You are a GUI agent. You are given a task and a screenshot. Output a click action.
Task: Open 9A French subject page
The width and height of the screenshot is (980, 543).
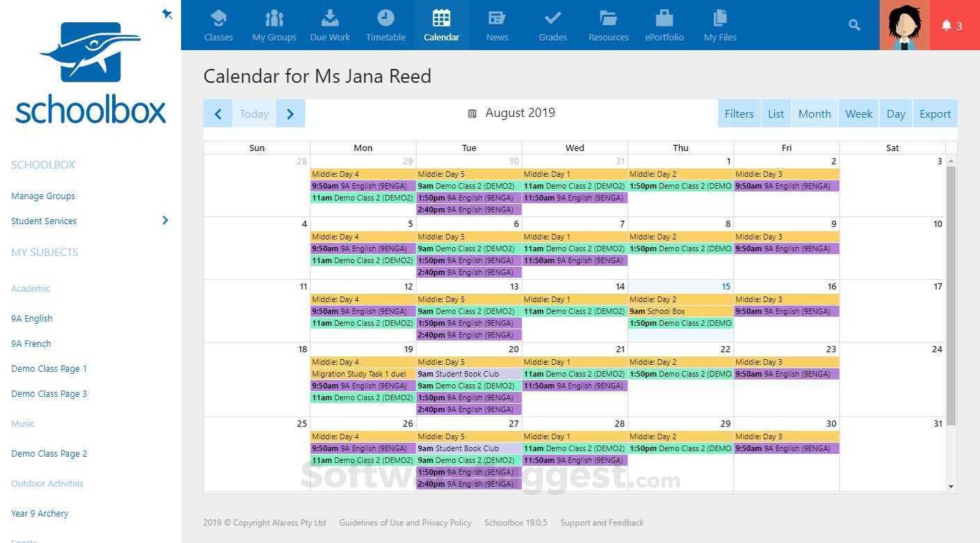point(31,343)
